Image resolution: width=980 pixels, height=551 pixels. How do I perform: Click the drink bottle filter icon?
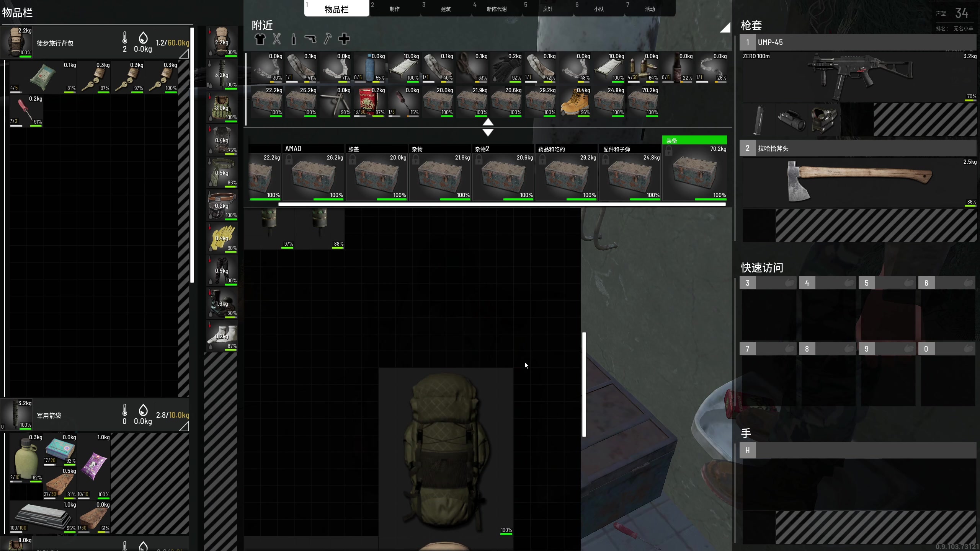[x=294, y=39]
